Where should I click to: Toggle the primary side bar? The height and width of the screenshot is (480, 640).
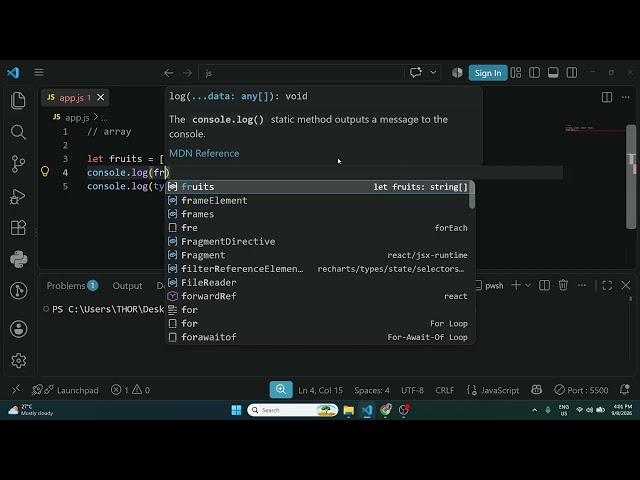tap(534, 73)
